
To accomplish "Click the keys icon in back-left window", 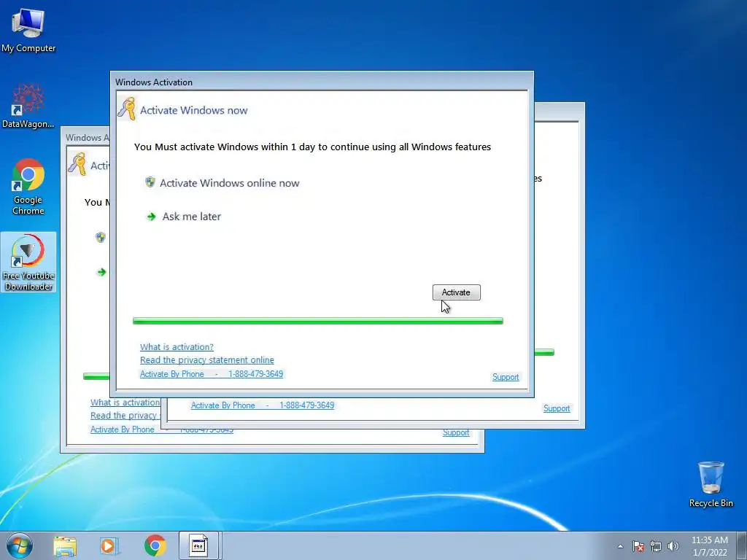I will click(77, 164).
